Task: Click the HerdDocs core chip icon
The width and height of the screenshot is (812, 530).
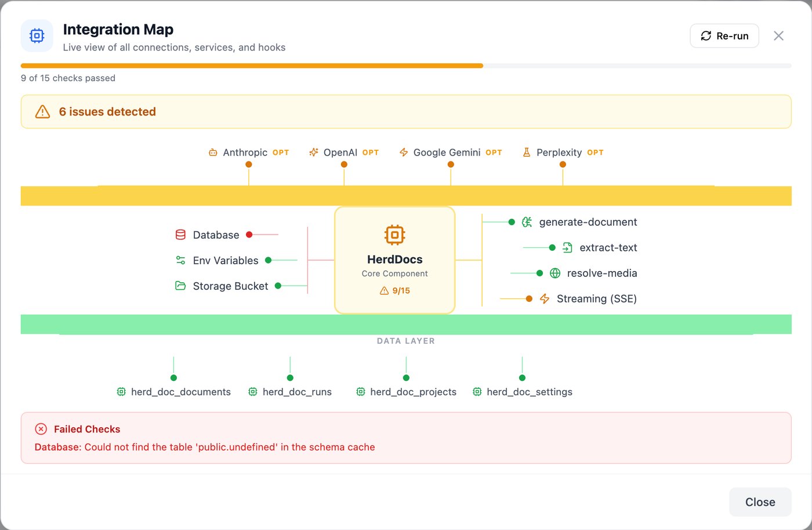Action: pos(394,235)
